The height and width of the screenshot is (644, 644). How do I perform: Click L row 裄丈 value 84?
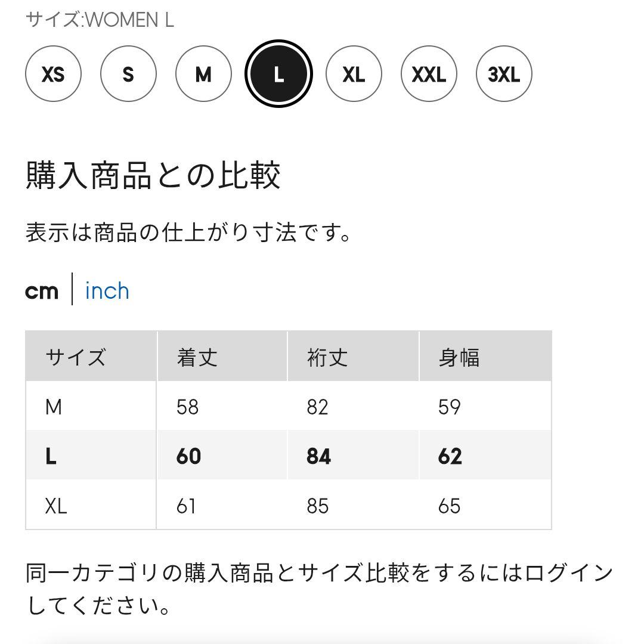(x=318, y=456)
